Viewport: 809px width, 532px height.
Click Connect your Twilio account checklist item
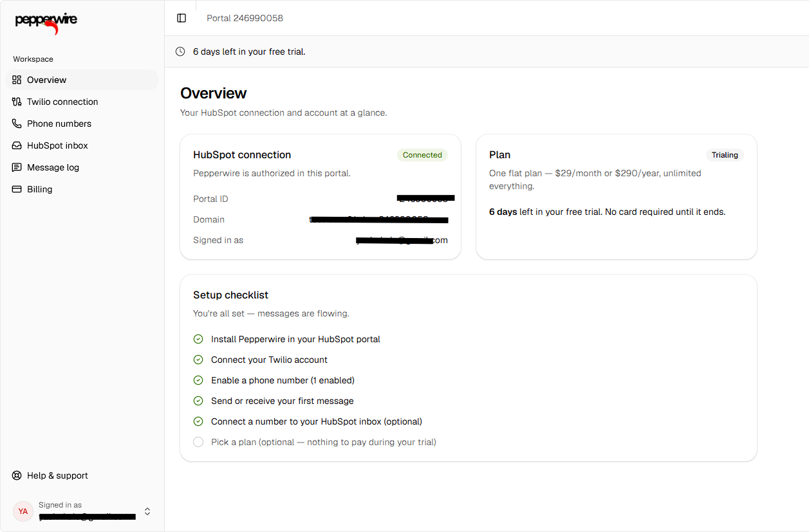click(x=269, y=360)
